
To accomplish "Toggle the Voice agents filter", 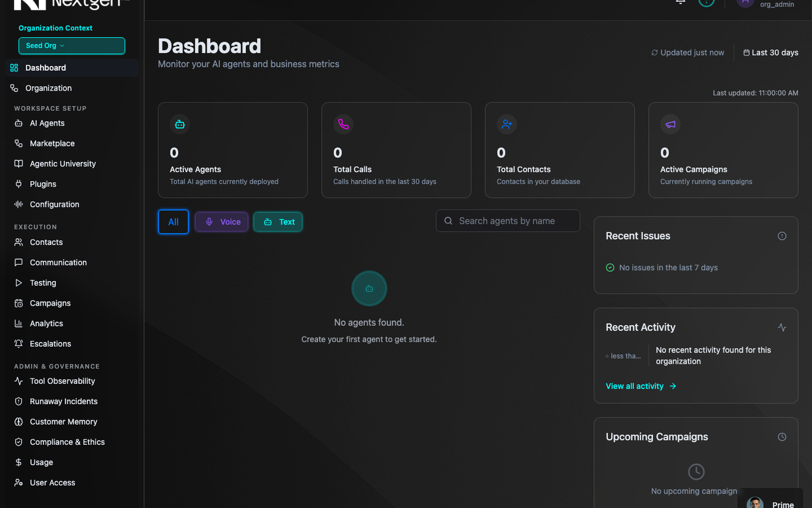I will pos(222,222).
